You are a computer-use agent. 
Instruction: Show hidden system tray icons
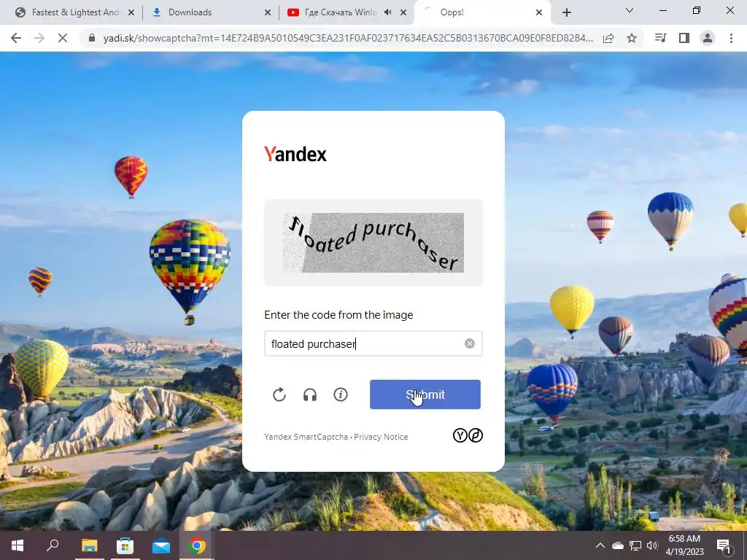(600, 545)
